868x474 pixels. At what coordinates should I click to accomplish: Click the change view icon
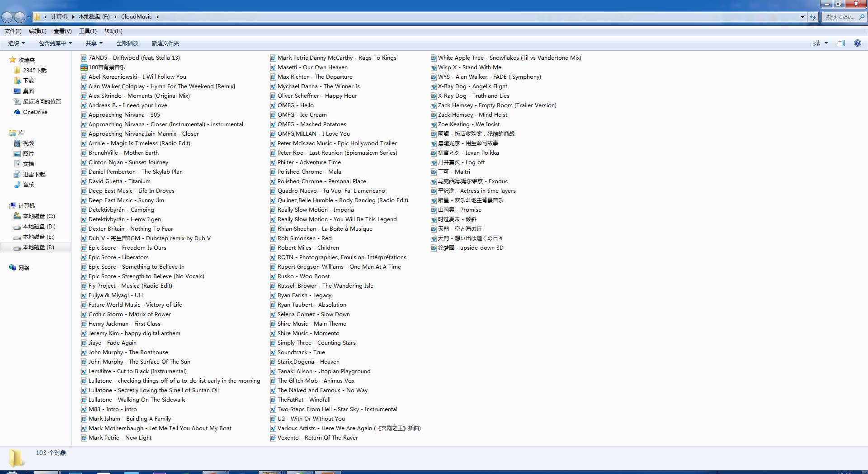[x=816, y=43]
